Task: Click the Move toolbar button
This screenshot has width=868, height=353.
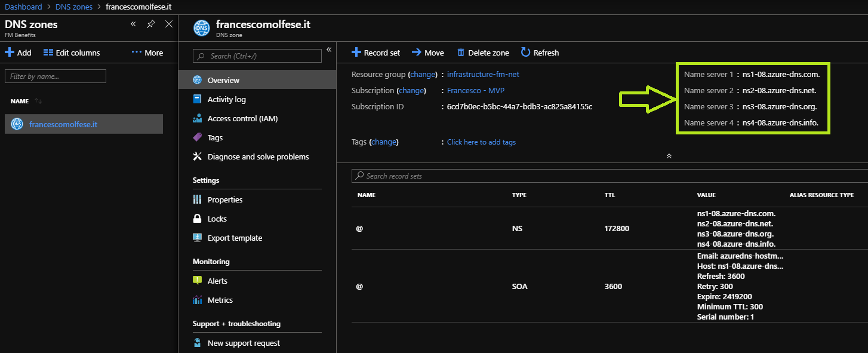Action: (x=428, y=53)
